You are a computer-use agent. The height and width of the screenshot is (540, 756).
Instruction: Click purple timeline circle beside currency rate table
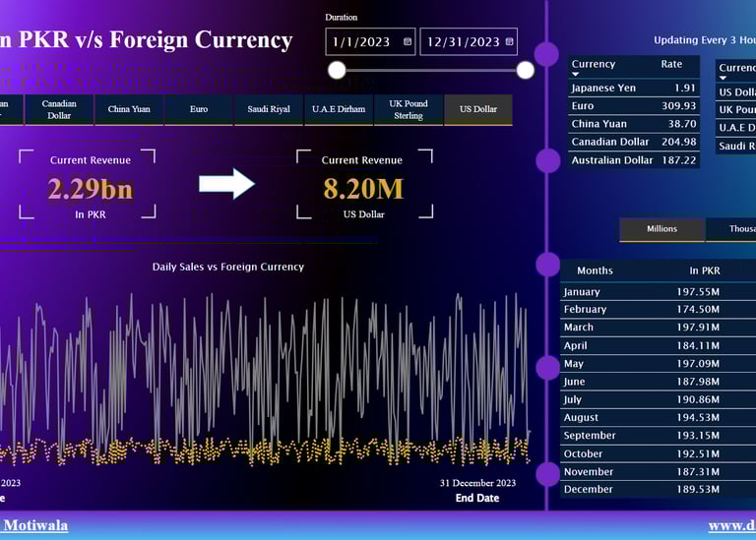[x=546, y=53]
